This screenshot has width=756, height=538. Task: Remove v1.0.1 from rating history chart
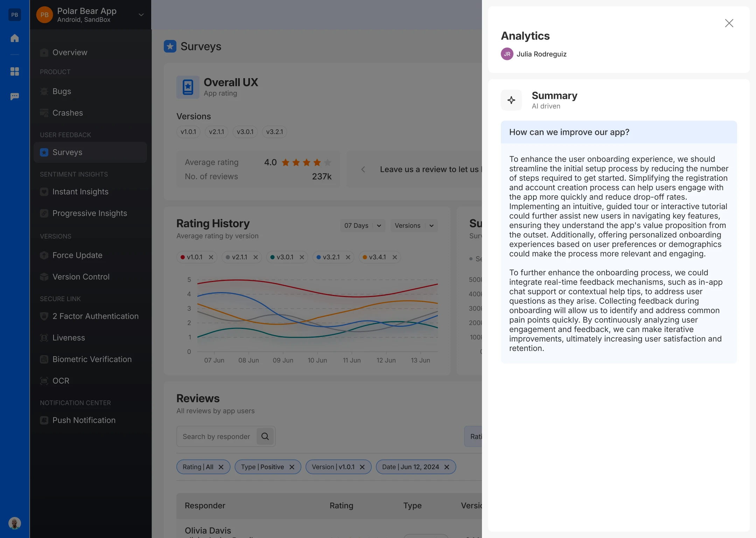[x=211, y=257]
